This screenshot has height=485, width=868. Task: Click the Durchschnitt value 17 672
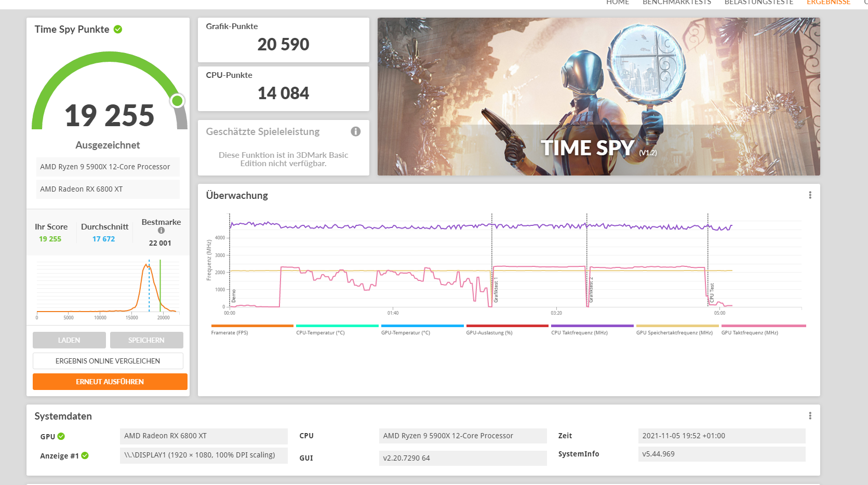click(104, 239)
